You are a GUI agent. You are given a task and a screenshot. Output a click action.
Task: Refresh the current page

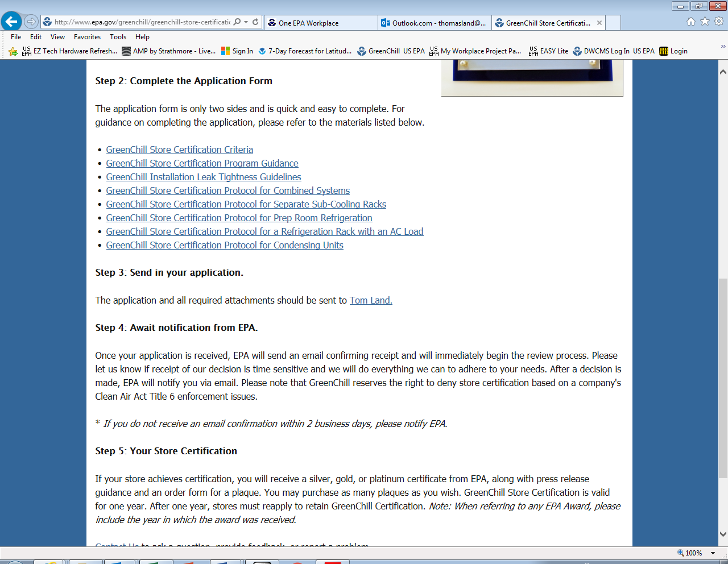point(255,22)
